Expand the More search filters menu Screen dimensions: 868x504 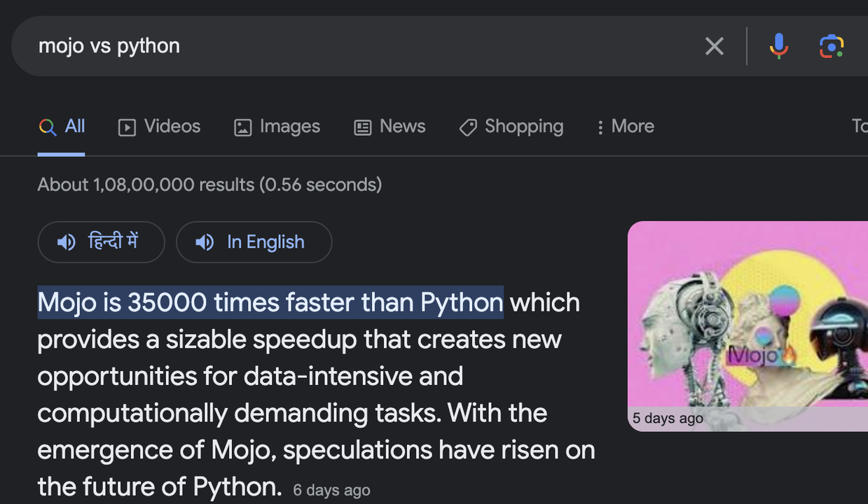point(632,126)
